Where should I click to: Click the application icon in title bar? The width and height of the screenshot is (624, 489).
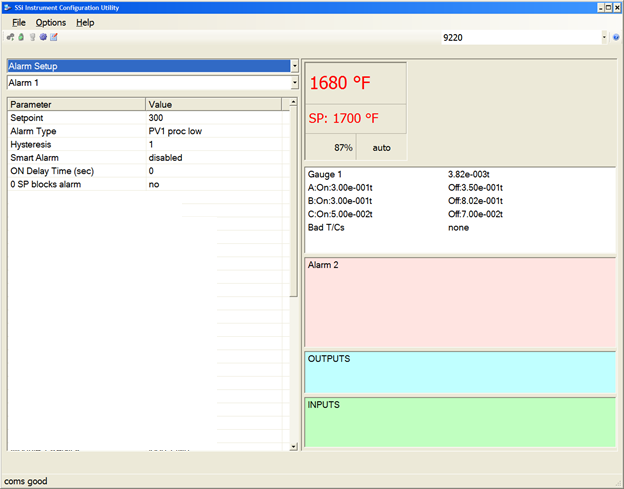point(8,7)
